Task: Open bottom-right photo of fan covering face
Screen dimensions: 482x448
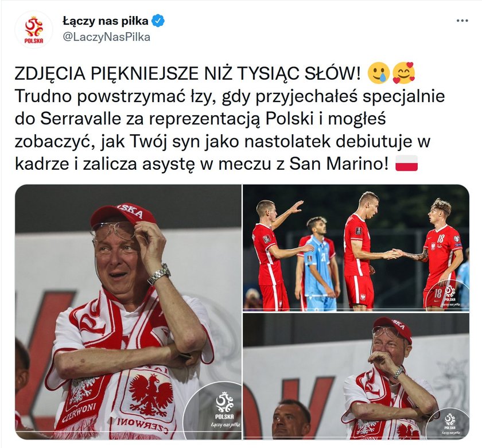Action: [356, 376]
